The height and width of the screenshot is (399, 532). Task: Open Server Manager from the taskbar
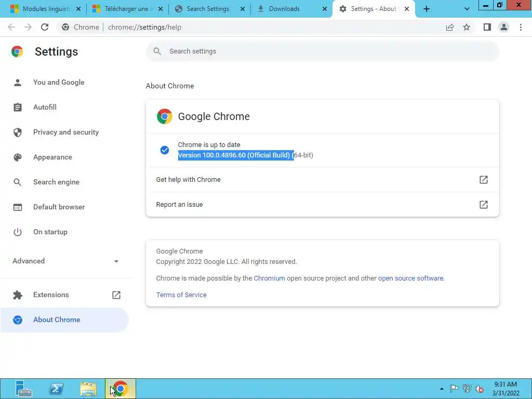pos(24,389)
